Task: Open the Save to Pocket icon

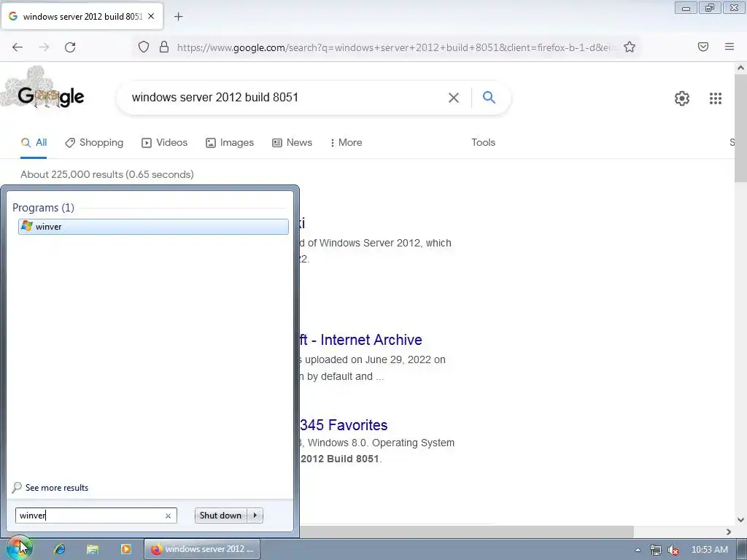Action: 703,47
